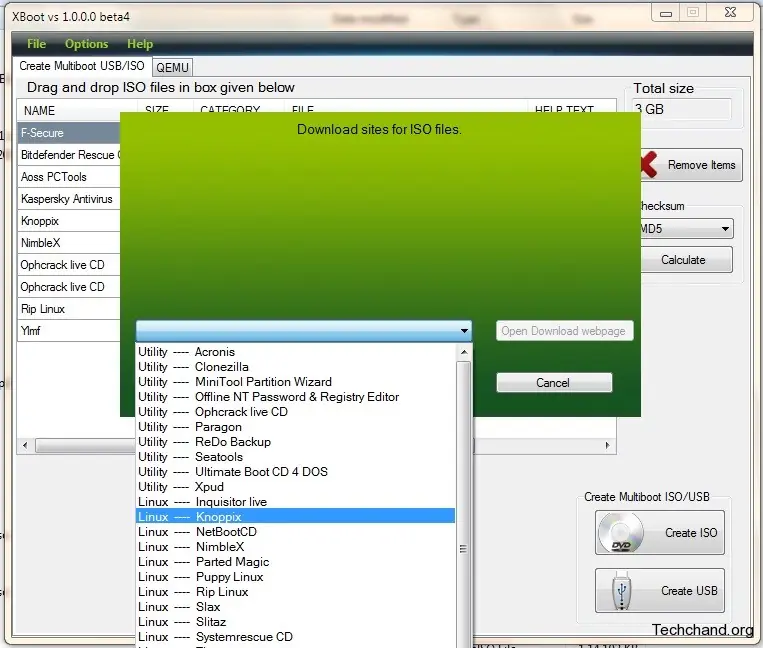Click the dropdown list vertical scrollbar thumb
The image size is (763, 648).
464,504
